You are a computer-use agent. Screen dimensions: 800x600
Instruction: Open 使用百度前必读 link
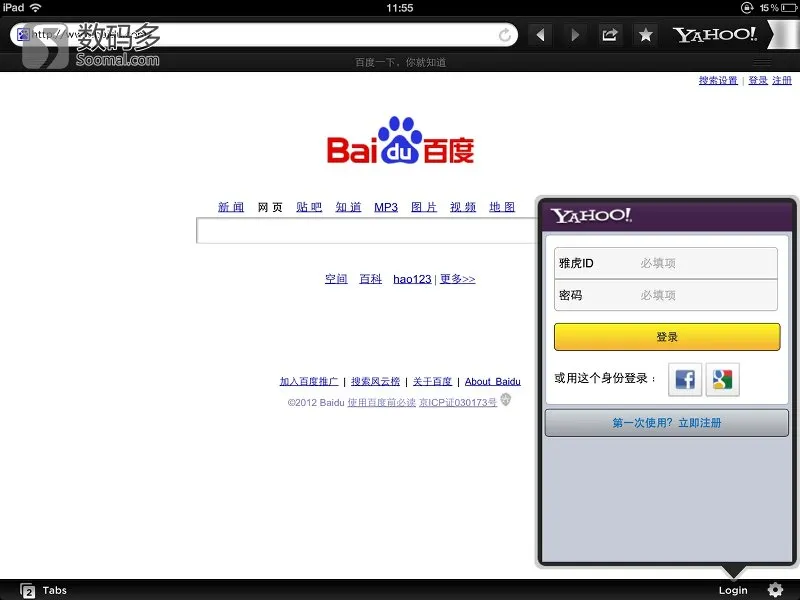(382, 403)
